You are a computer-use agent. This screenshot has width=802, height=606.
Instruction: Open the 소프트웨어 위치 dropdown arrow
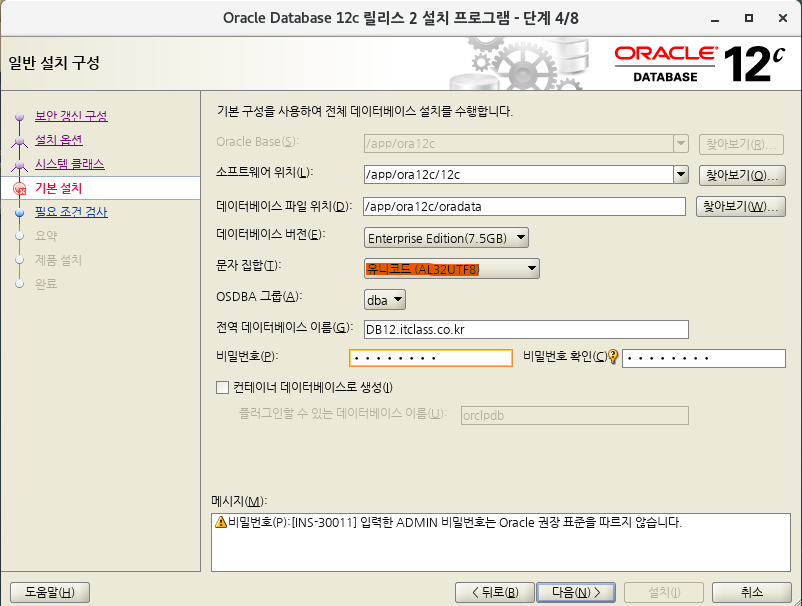coord(681,175)
